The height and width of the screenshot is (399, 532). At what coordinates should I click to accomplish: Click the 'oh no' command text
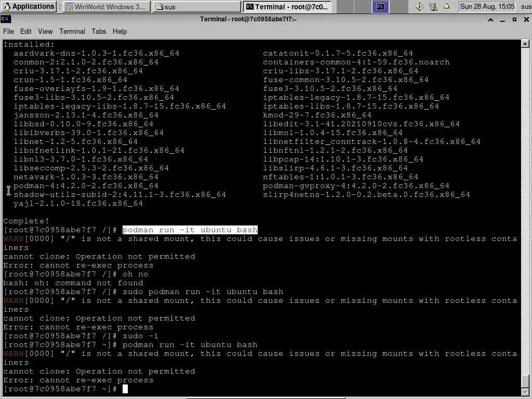click(x=136, y=274)
